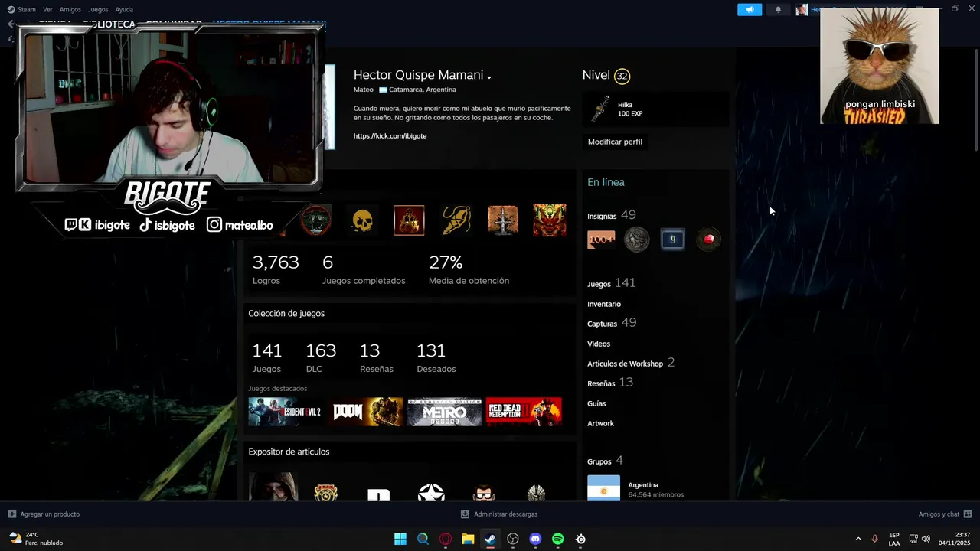Open the Red Dead Redemption II banner
980x551 pixels.
[524, 412]
